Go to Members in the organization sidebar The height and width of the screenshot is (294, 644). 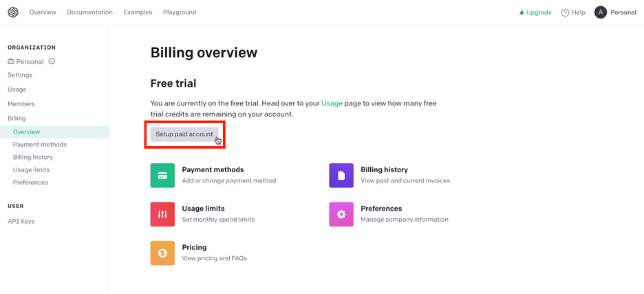[21, 104]
